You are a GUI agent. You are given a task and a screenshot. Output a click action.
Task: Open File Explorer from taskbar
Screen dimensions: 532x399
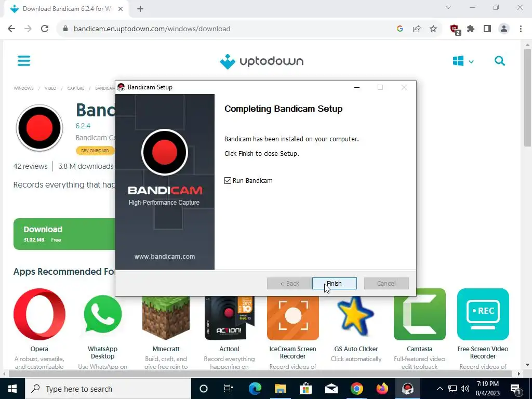(x=280, y=389)
